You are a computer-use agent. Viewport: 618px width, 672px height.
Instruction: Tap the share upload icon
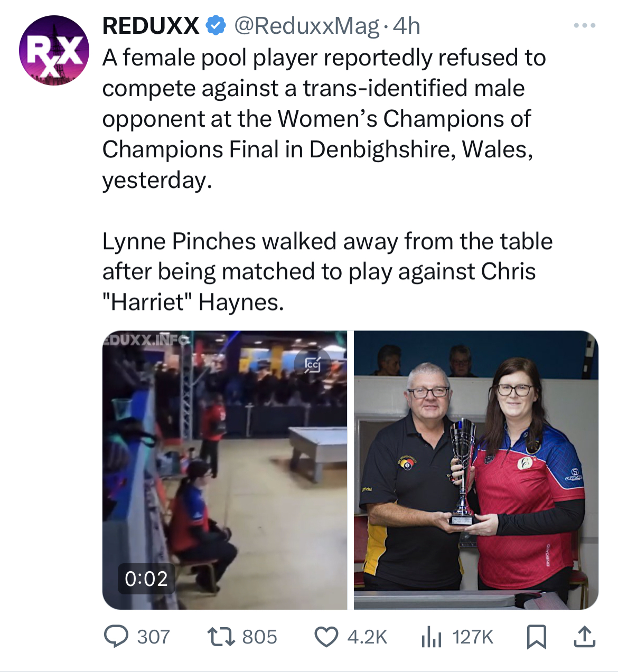click(x=585, y=637)
